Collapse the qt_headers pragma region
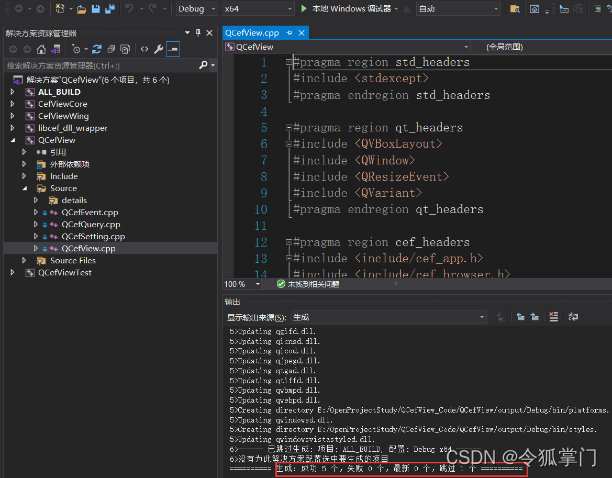This screenshot has height=478, width=612. click(x=287, y=128)
